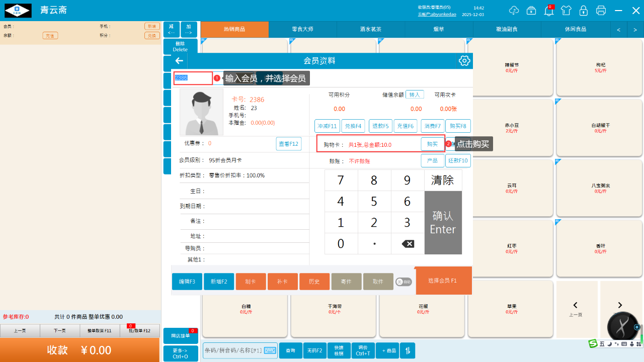This screenshot has width=644, height=362.
Task: Open member info settings gear
Action: (464, 61)
